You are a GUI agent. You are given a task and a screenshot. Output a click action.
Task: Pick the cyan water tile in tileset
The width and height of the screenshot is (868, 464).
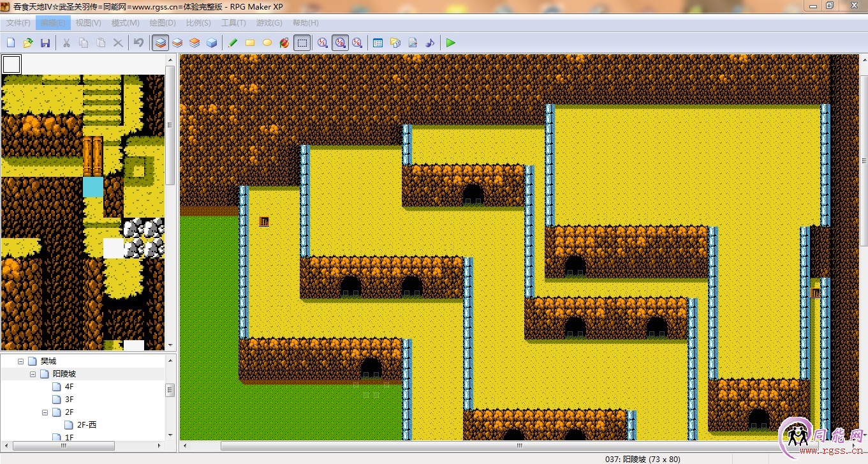(93, 187)
